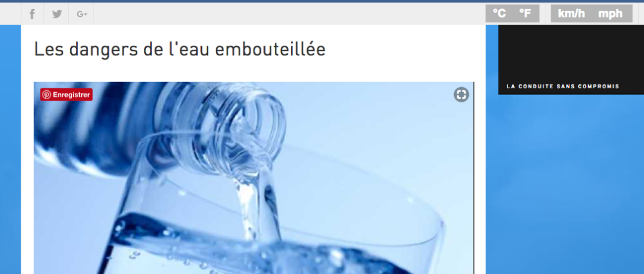Click the Pinterest logo in the Enregistrer badge
Viewport: 644px width, 274px height.
(46, 95)
